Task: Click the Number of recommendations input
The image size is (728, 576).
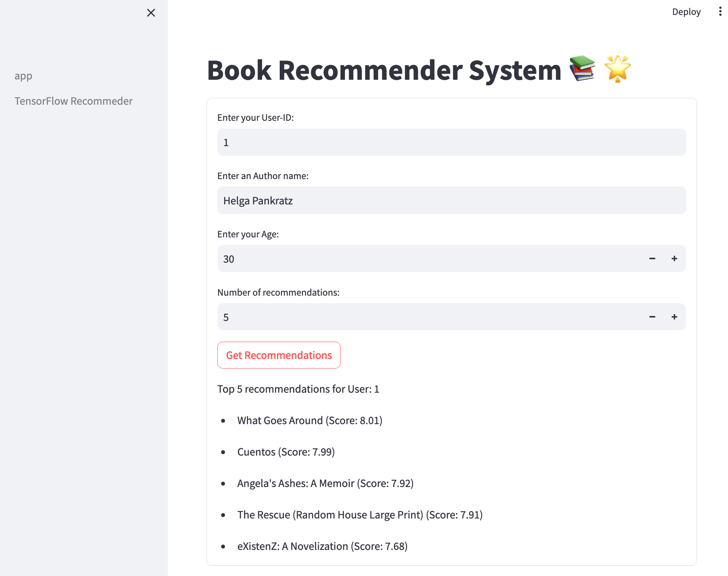Action: point(429,317)
